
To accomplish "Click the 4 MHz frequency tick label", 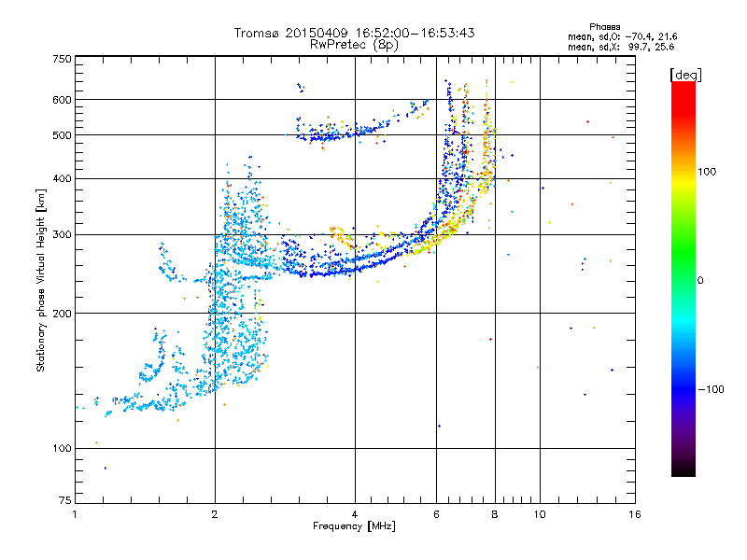I will (x=355, y=514).
